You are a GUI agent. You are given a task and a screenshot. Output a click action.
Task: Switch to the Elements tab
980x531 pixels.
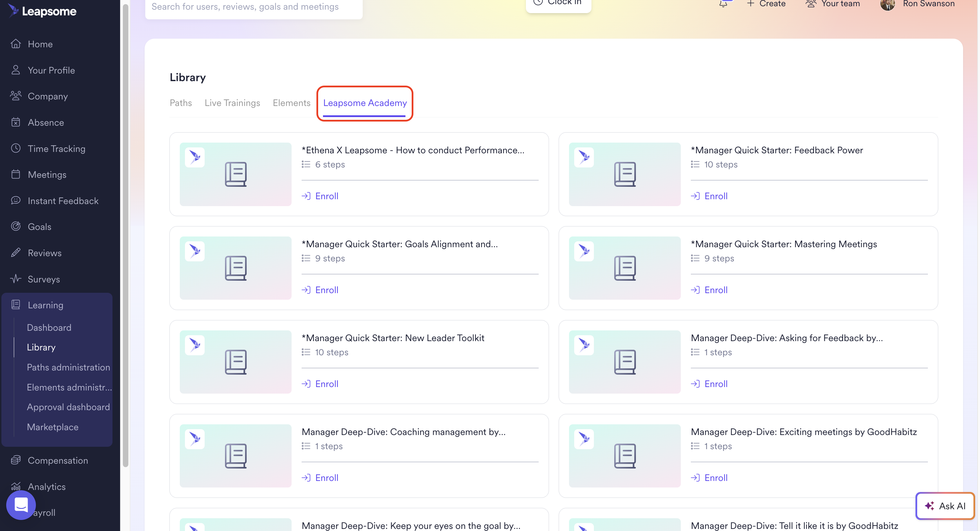point(292,103)
